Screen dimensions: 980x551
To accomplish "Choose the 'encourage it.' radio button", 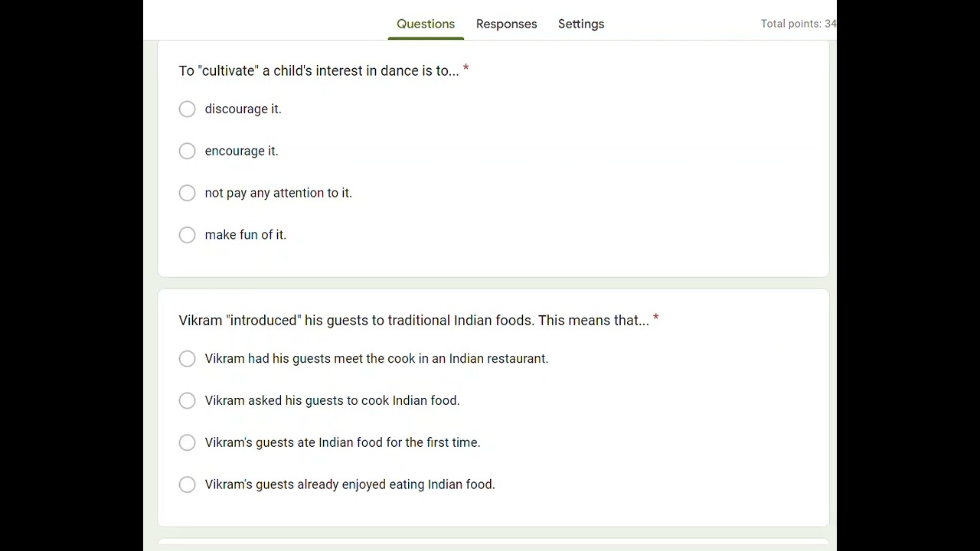I will click(x=188, y=152).
